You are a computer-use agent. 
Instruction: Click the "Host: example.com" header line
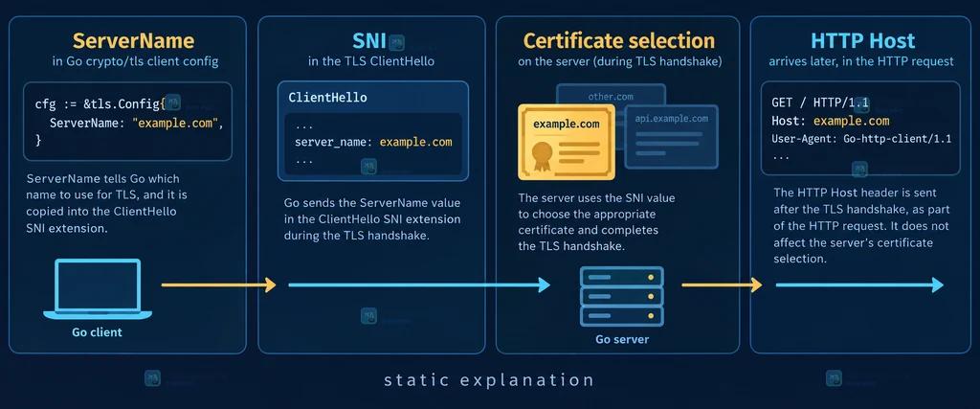830,121
